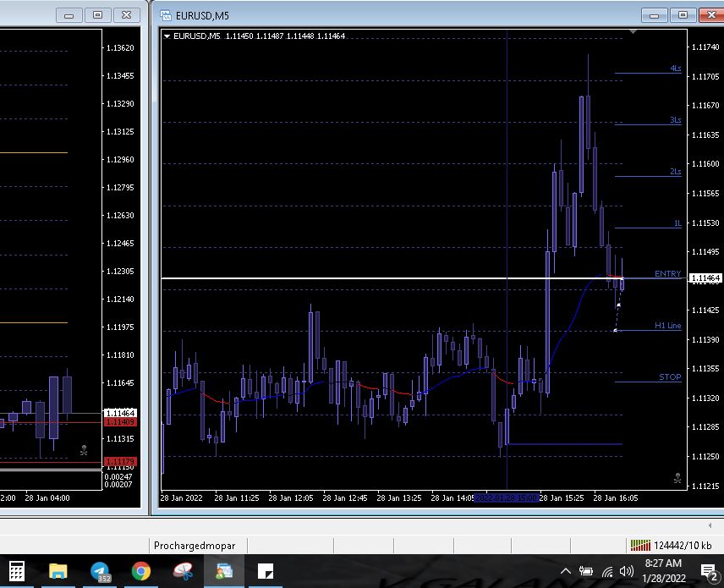Click the EURUSD,M5 OHLC header text
This screenshot has width=724, height=588.
(x=259, y=36)
